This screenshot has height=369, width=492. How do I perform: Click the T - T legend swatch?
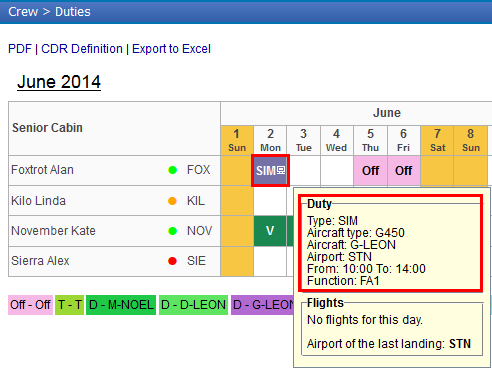[x=70, y=305]
